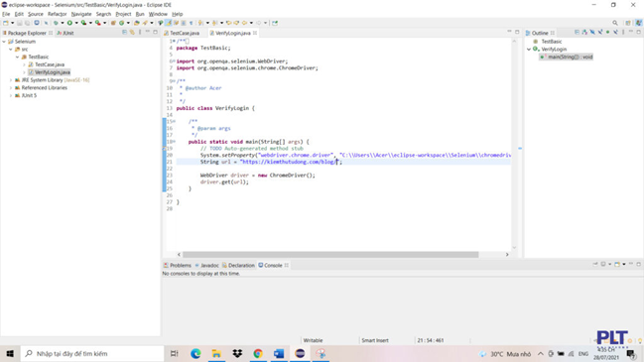Click the editor horizontal scrollbar
This screenshot has height=362, width=644.
[330, 255]
